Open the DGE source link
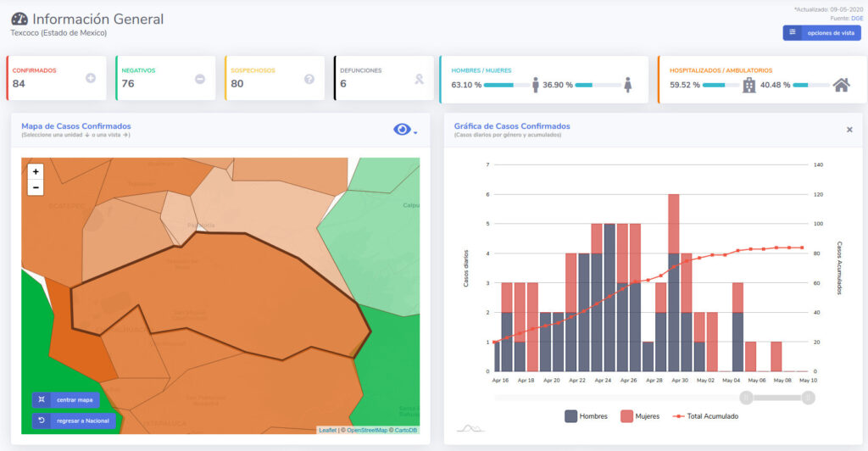Screen dimensions: 868x451 pyautogui.click(x=856, y=18)
